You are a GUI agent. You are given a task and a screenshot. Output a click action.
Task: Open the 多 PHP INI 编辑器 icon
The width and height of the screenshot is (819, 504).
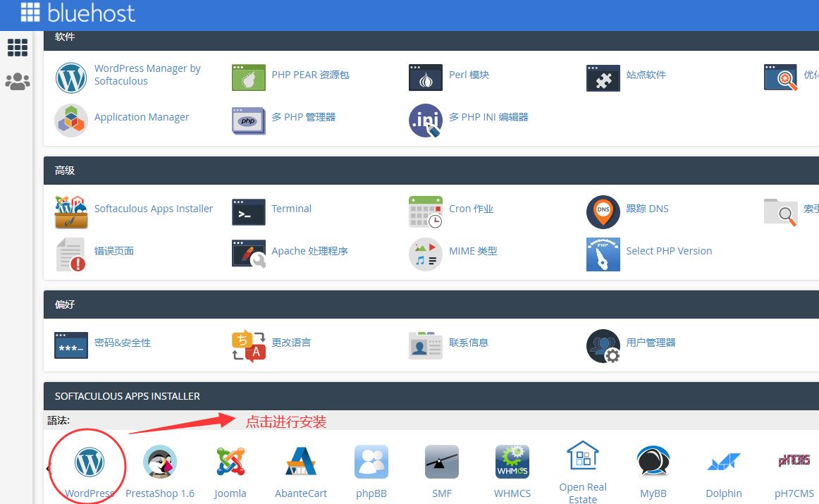click(x=426, y=121)
